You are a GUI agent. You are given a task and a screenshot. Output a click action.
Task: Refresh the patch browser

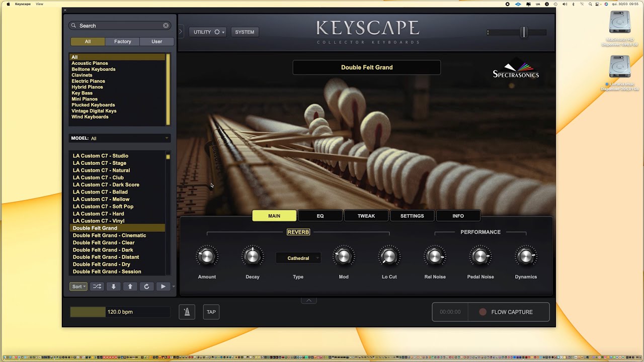[x=146, y=287]
